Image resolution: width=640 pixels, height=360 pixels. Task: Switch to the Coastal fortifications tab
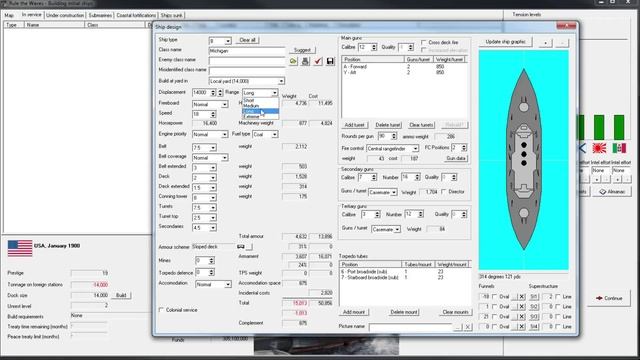point(136,16)
